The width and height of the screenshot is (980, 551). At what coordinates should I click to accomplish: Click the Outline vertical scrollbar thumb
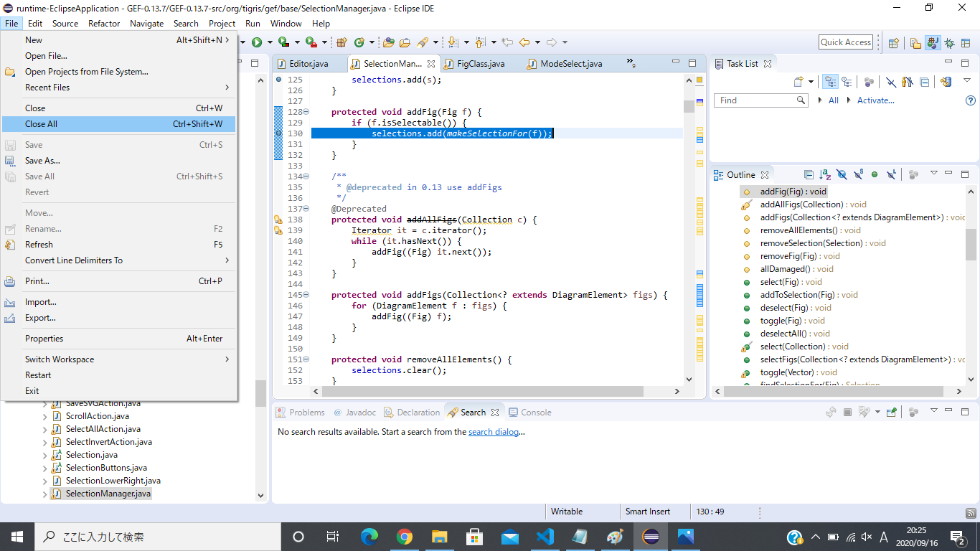click(x=971, y=244)
